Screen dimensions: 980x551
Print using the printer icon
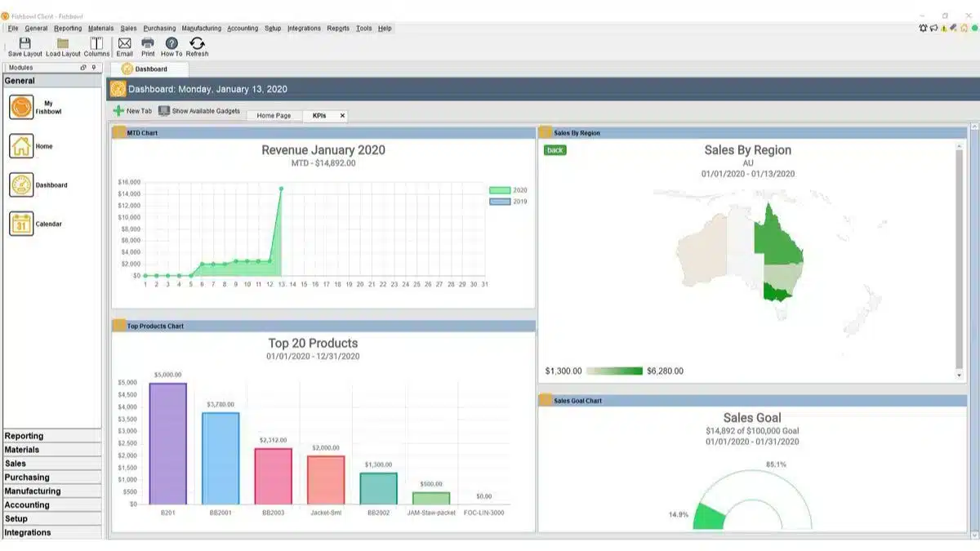point(148,43)
